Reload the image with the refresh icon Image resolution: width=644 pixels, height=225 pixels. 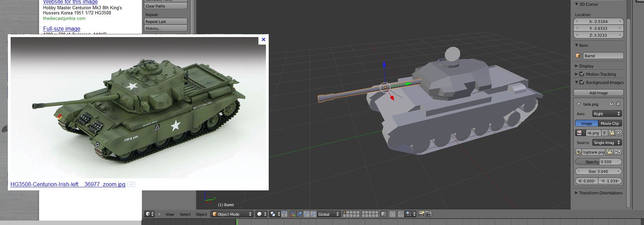(618, 152)
